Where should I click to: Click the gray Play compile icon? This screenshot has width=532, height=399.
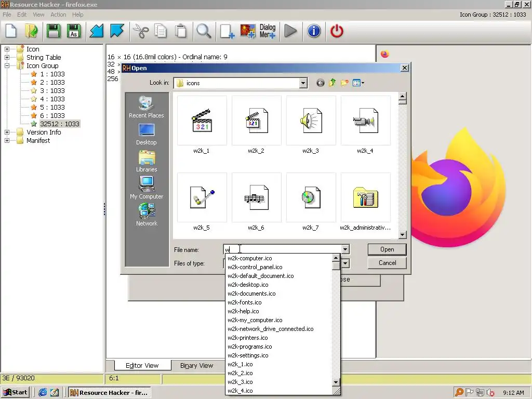coord(290,31)
